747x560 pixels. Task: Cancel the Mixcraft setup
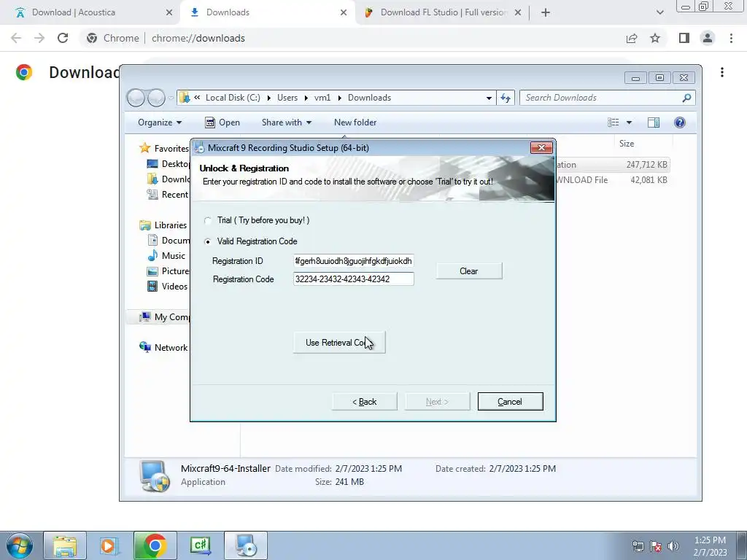tap(510, 402)
